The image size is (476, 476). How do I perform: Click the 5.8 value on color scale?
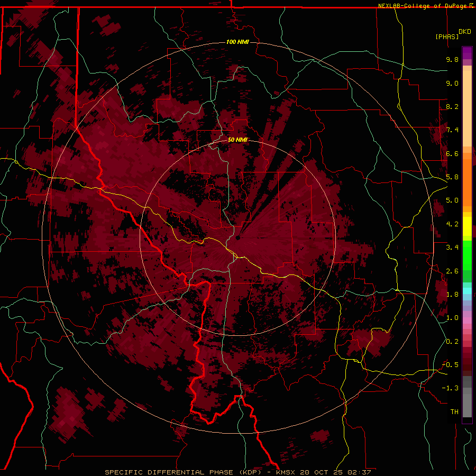[452, 177]
